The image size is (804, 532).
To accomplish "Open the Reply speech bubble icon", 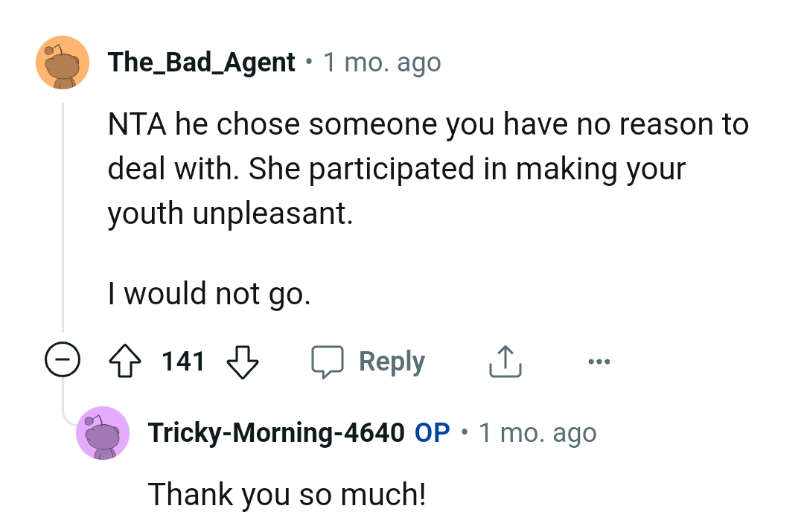I will coord(330,361).
